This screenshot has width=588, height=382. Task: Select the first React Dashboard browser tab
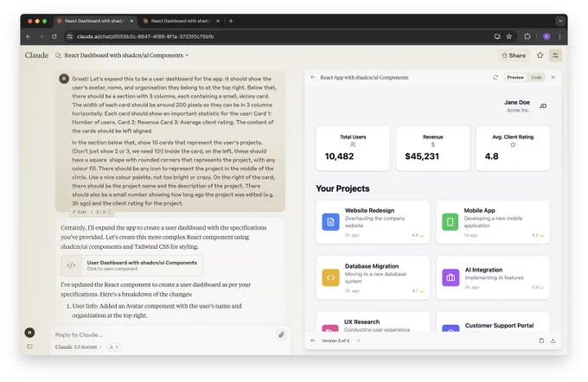pyautogui.click(x=95, y=21)
